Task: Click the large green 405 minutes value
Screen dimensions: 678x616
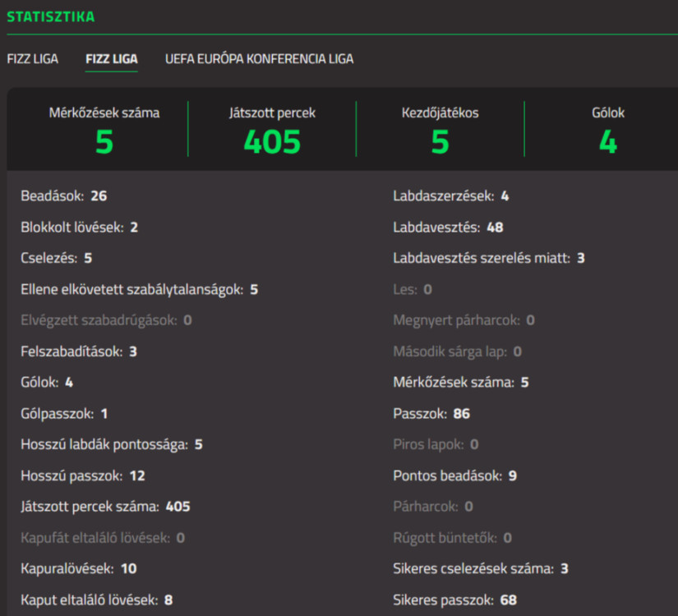Action: point(272,142)
